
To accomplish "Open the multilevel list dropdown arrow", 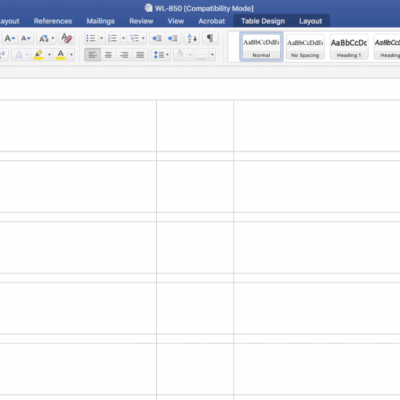I will pos(143,38).
